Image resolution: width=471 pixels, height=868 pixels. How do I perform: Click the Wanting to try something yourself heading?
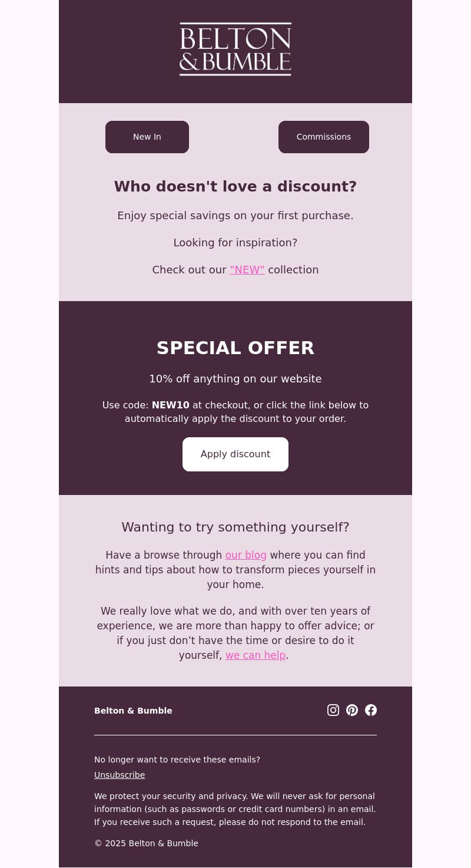235,527
